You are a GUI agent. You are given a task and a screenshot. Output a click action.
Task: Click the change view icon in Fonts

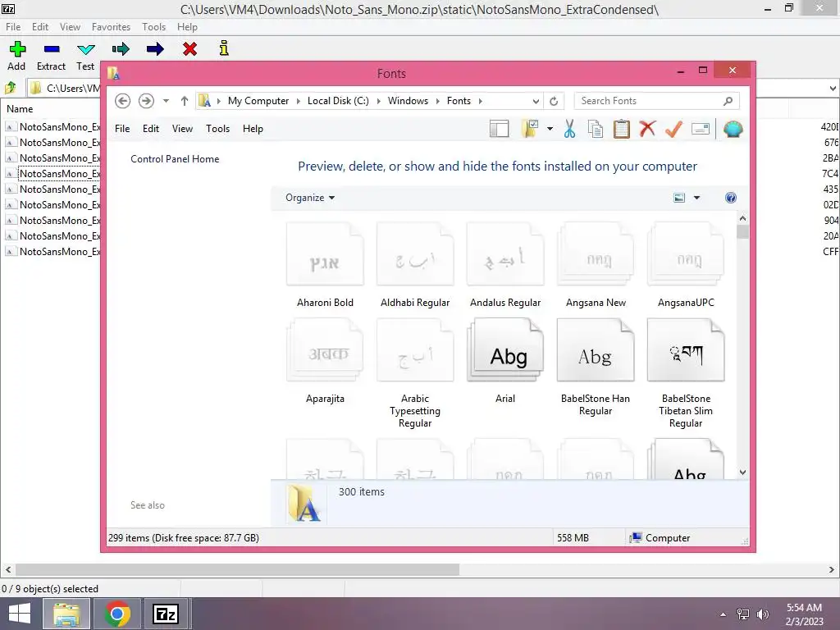[x=678, y=198]
